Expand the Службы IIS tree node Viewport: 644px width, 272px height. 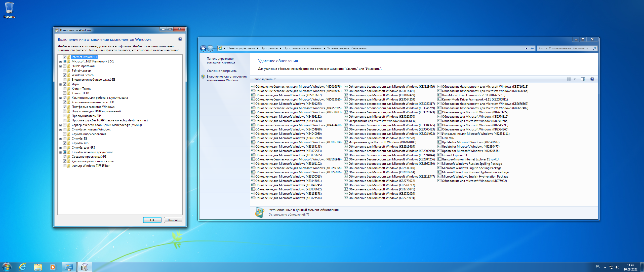(x=60, y=139)
